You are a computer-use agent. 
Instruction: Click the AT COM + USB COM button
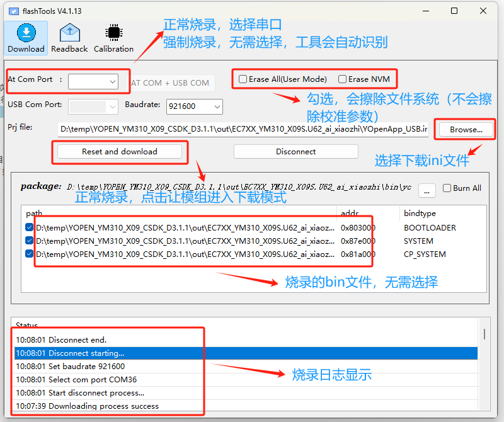pos(170,83)
